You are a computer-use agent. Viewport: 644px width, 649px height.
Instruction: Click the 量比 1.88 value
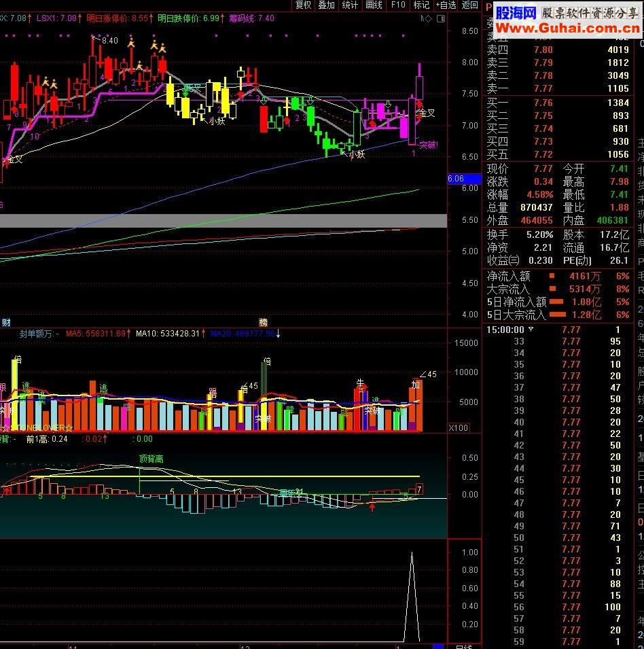(x=619, y=207)
